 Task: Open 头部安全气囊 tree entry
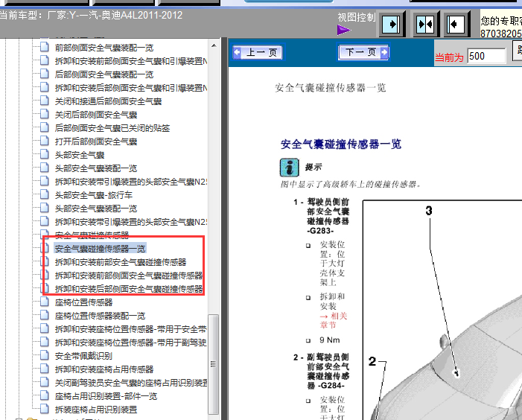tap(80, 155)
